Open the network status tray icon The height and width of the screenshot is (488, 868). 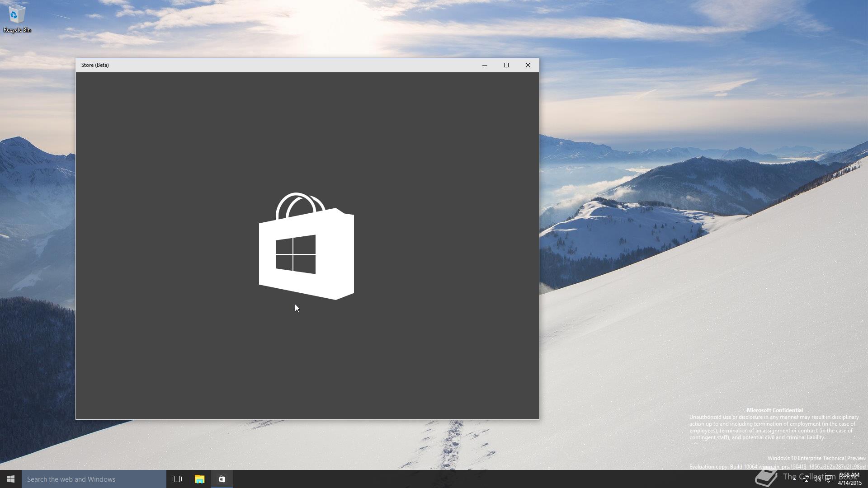(x=806, y=479)
